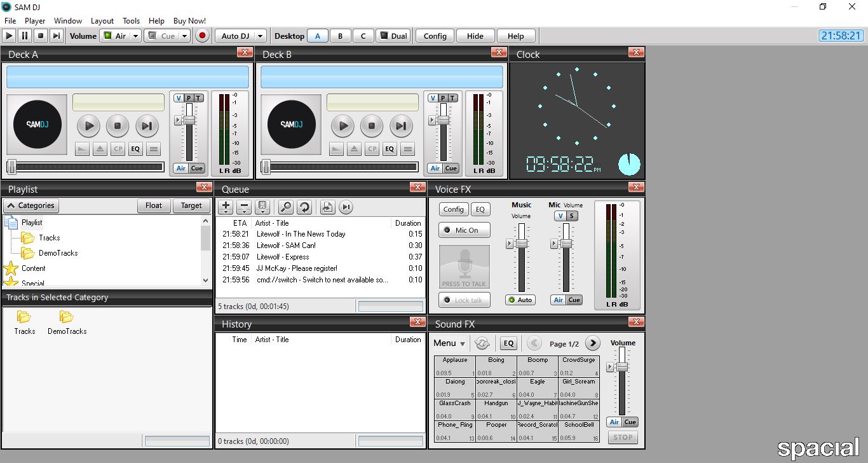
Task: Click the Press To Talk microphone
Action: tap(465, 266)
